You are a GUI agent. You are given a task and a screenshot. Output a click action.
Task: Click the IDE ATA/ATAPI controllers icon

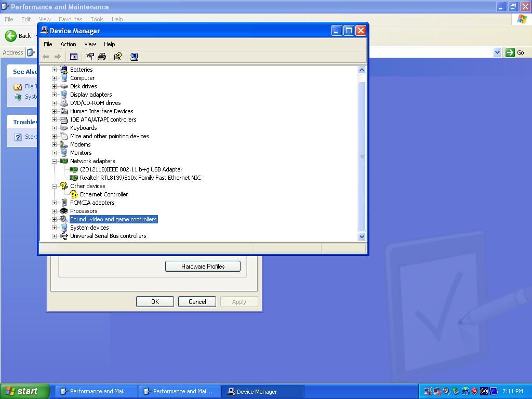(x=64, y=119)
